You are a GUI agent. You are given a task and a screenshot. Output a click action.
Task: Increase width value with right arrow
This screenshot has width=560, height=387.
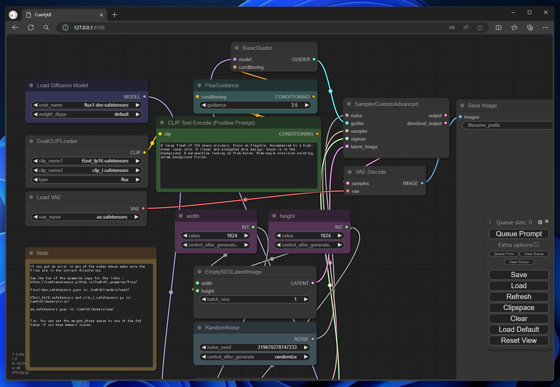click(x=246, y=236)
